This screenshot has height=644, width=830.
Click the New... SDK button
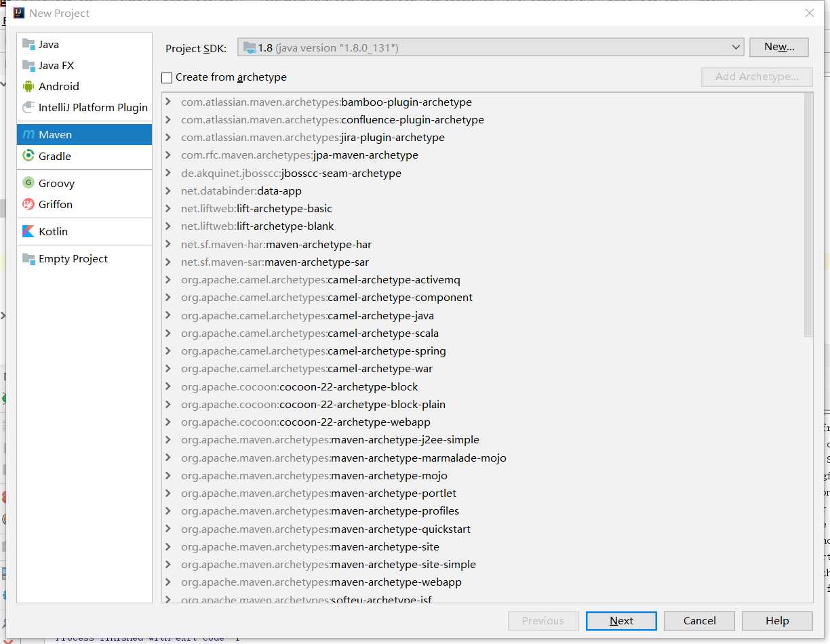click(779, 47)
